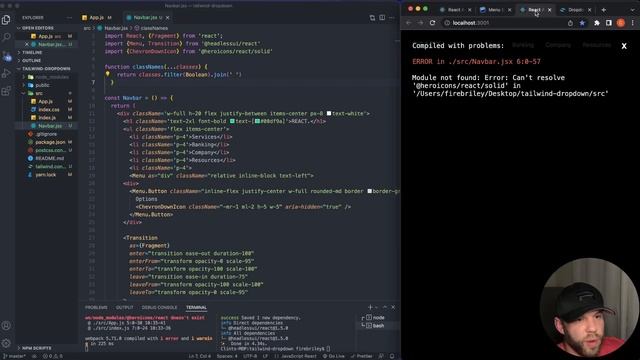Open the Explorer view in activity bar

(x=6, y=20)
